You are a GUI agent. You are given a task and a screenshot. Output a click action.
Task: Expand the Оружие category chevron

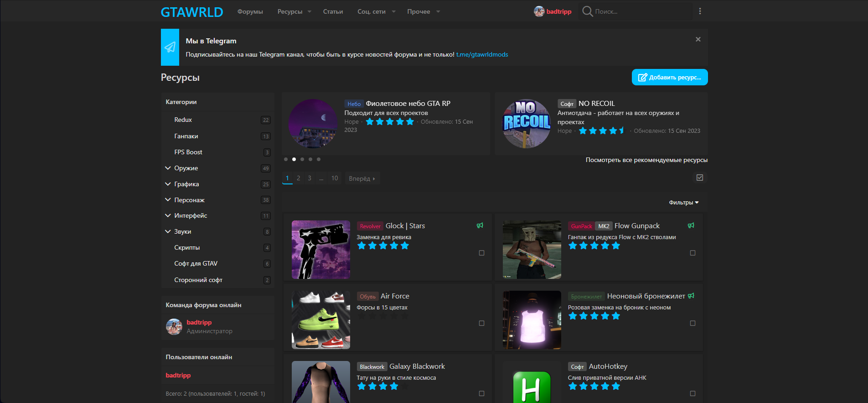pyautogui.click(x=168, y=168)
